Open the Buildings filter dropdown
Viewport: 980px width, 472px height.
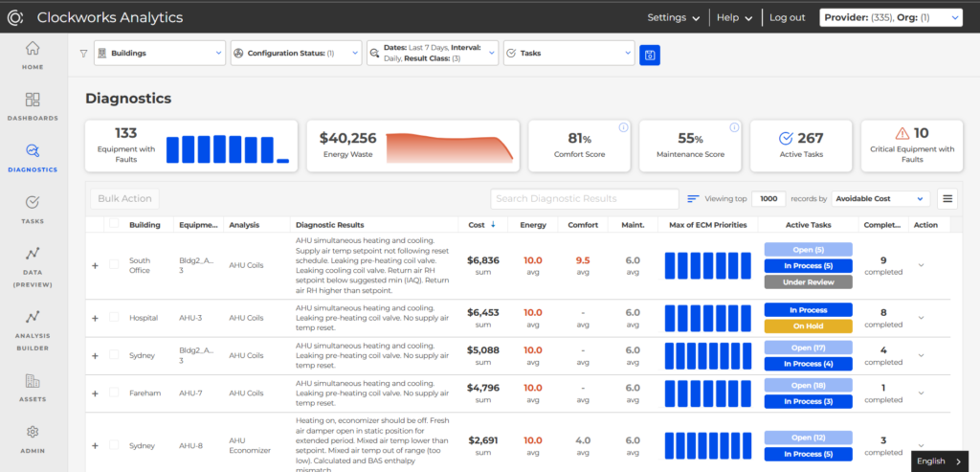point(160,54)
